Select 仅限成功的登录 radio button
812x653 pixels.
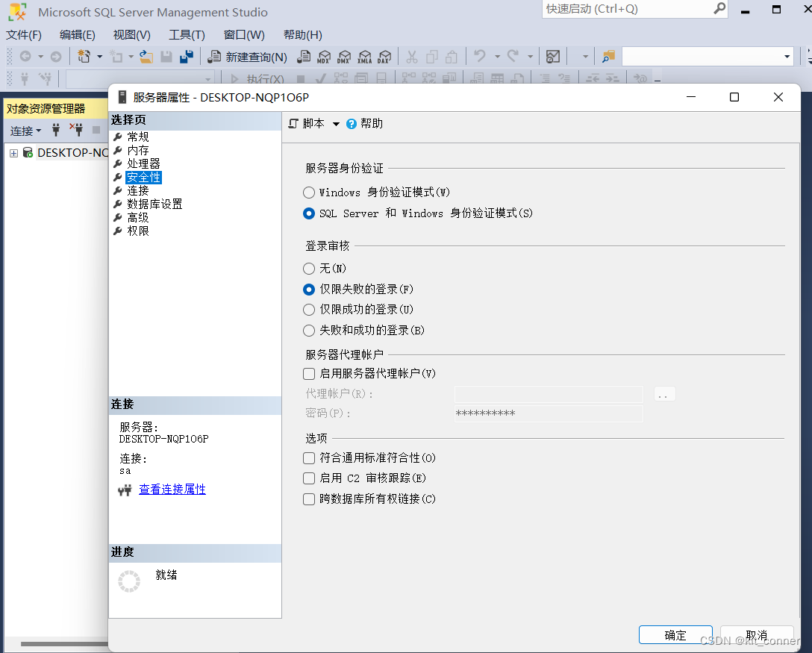[309, 310]
